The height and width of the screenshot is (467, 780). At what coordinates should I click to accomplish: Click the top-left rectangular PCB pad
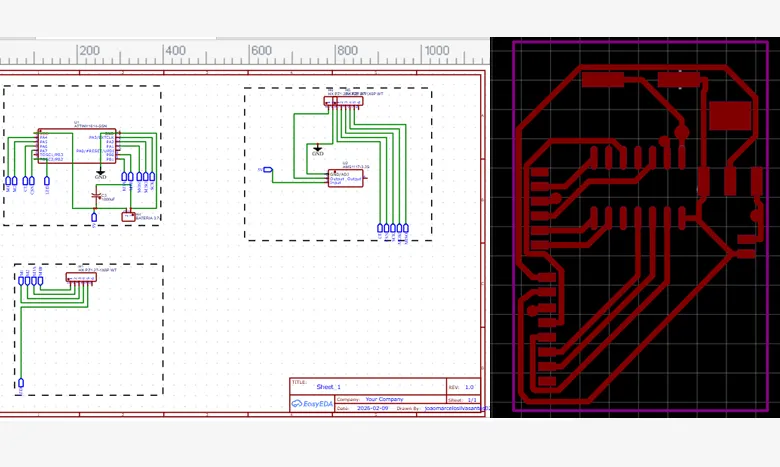[603, 80]
